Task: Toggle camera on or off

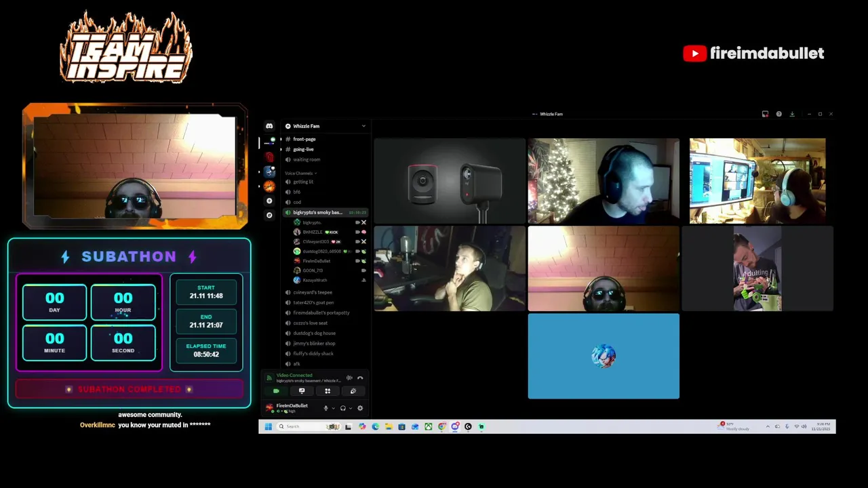Action: [x=276, y=391]
